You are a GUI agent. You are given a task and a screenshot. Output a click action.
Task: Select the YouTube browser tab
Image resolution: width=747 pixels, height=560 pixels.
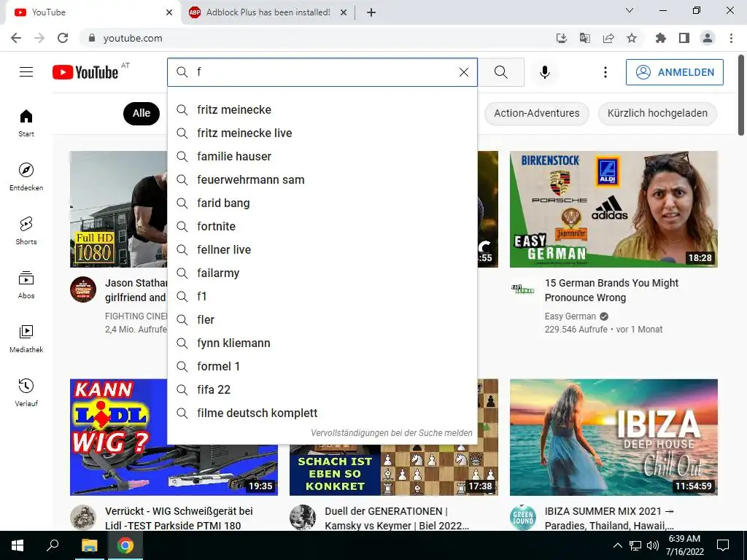(93, 12)
